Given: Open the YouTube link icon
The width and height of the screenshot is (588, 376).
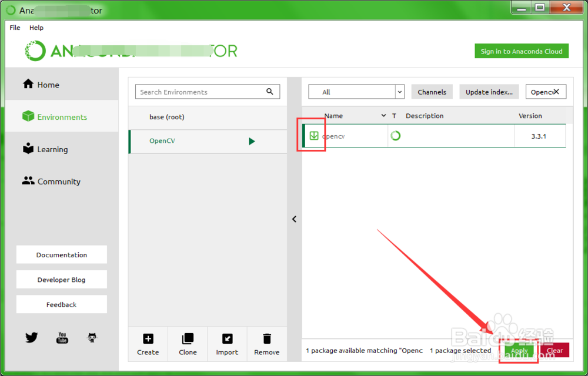Looking at the screenshot, I should pos(62,337).
